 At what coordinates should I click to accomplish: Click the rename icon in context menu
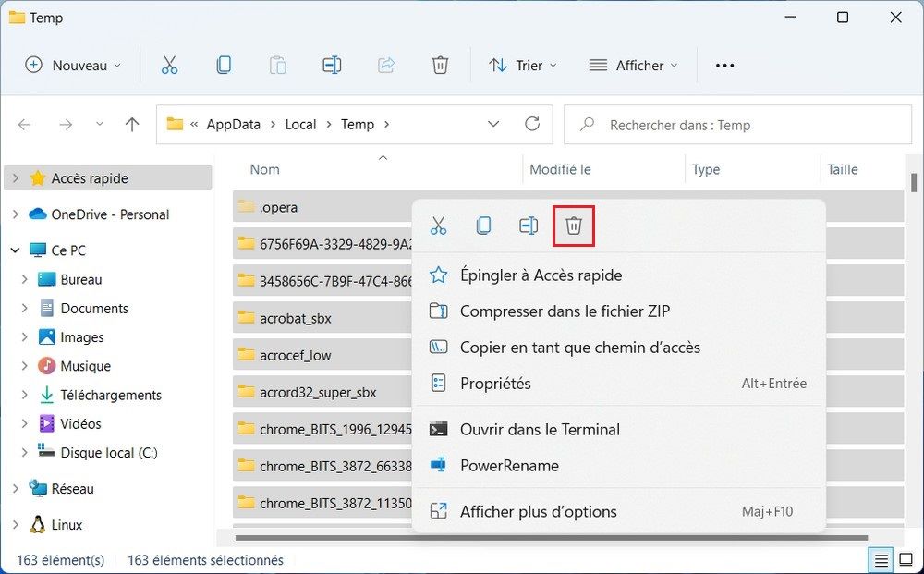pyautogui.click(x=529, y=226)
